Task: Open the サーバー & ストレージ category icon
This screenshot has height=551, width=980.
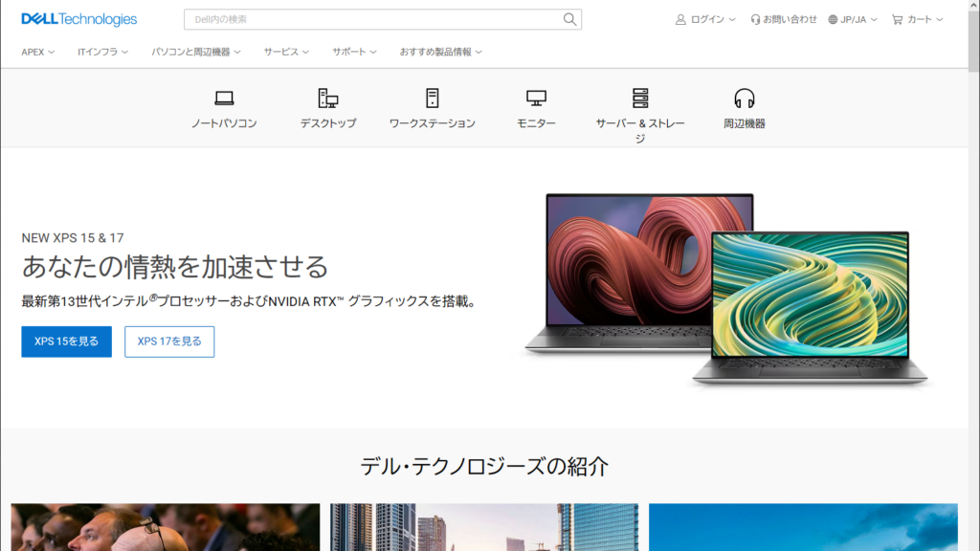Action: pos(639,98)
